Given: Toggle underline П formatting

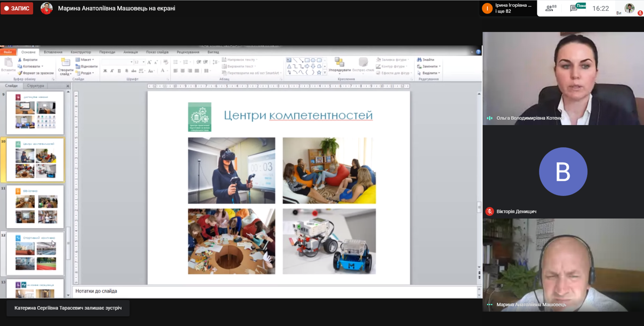Looking at the screenshot, I should (119, 71).
